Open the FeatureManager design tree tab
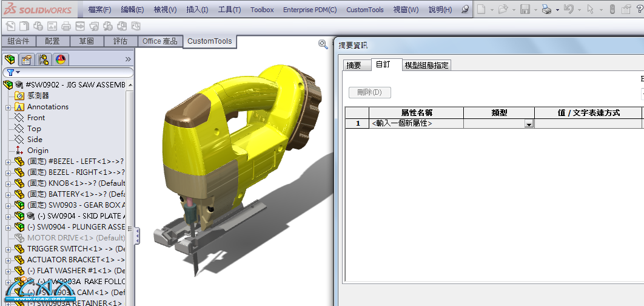This screenshot has height=306, width=644. coord(10,59)
